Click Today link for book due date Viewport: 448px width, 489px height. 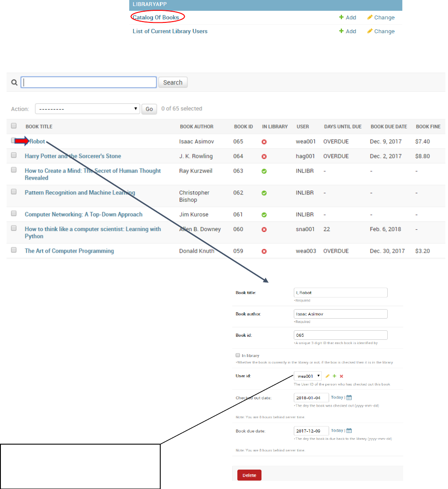coord(337,430)
